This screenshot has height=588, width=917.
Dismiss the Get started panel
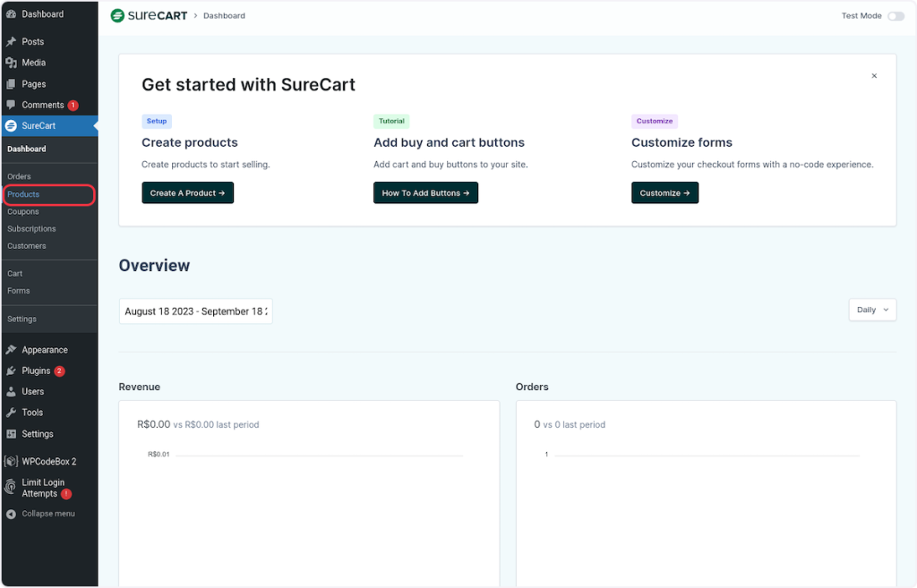pyautogui.click(x=874, y=76)
